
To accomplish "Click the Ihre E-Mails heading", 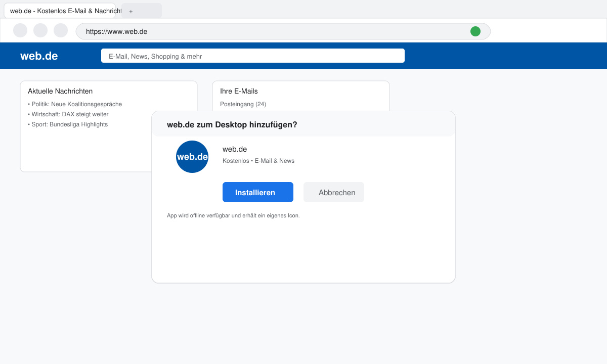I will [x=239, y=92].
